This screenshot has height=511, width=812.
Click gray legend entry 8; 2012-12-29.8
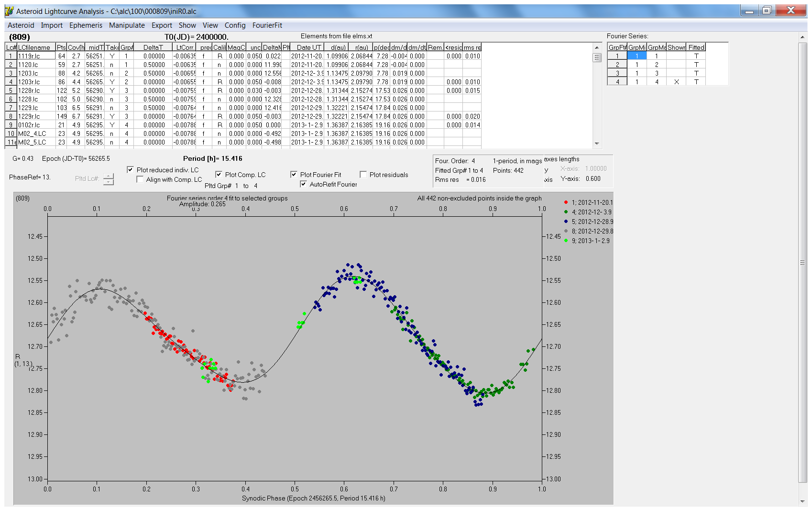(589, 231)
